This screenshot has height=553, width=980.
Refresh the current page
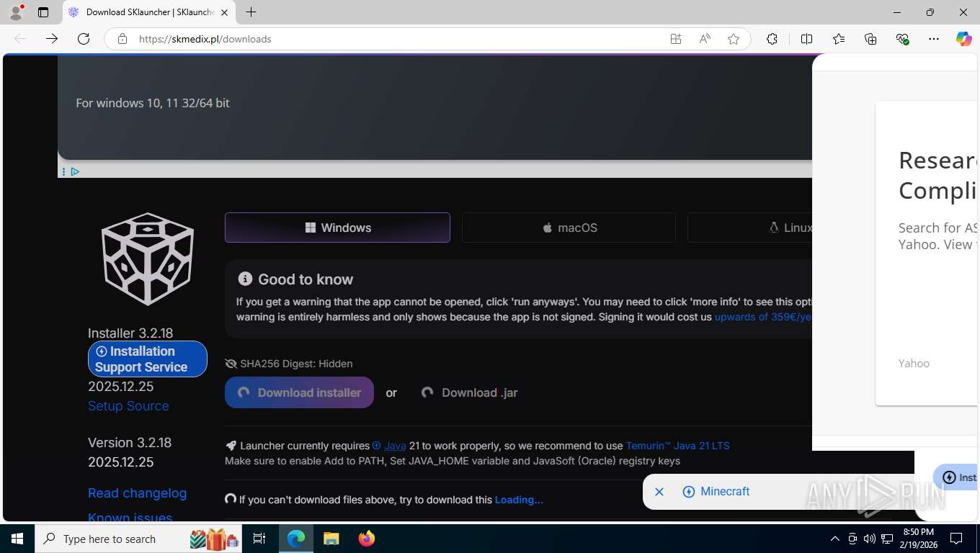point(84,39)
